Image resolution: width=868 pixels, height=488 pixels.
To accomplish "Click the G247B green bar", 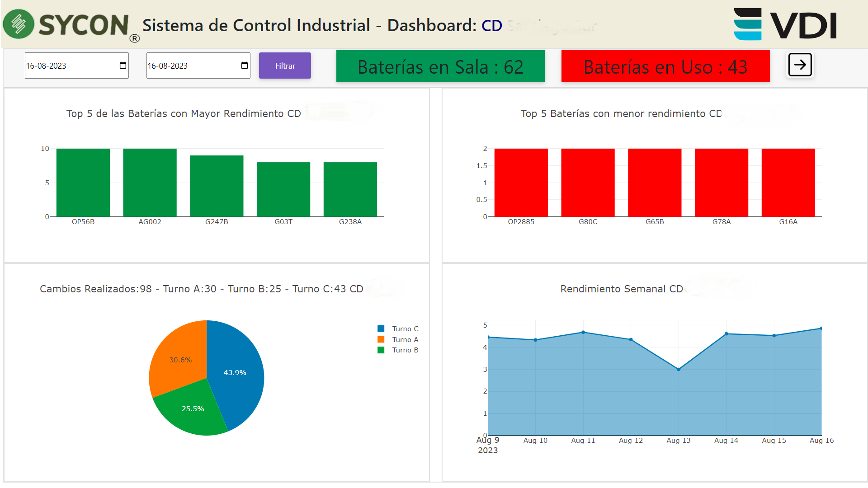I will [x=217, y=186].
